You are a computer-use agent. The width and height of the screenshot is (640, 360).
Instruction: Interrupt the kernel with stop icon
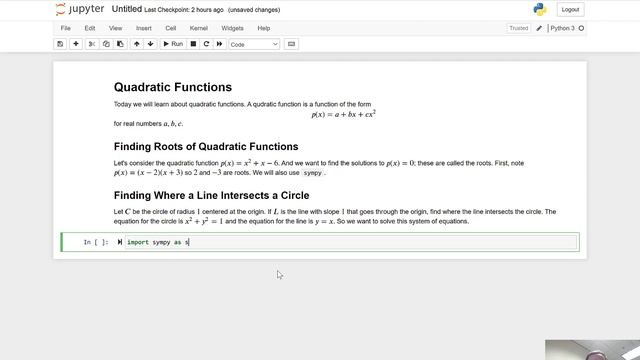click(193, 44)
